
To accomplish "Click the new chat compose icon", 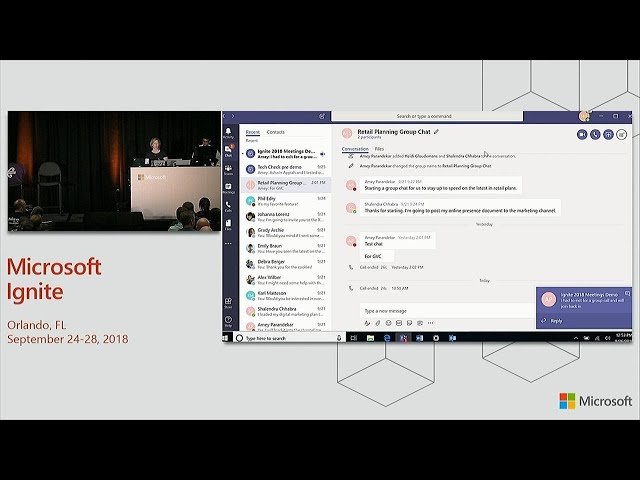I will (322, 116).
